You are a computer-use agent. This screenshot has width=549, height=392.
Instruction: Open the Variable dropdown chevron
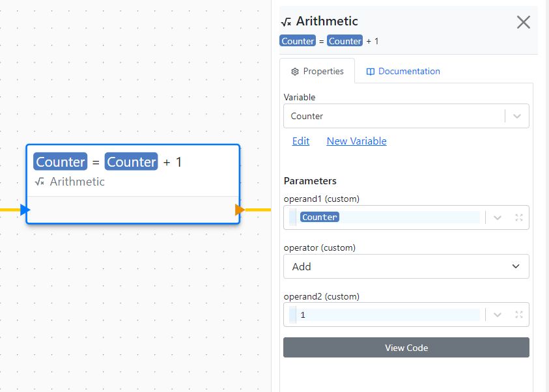pos(517,116)
